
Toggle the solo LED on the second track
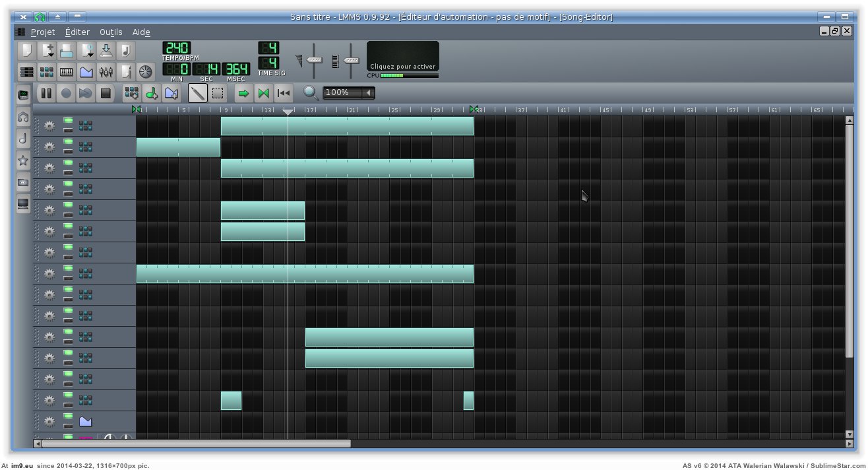[68, 151]
